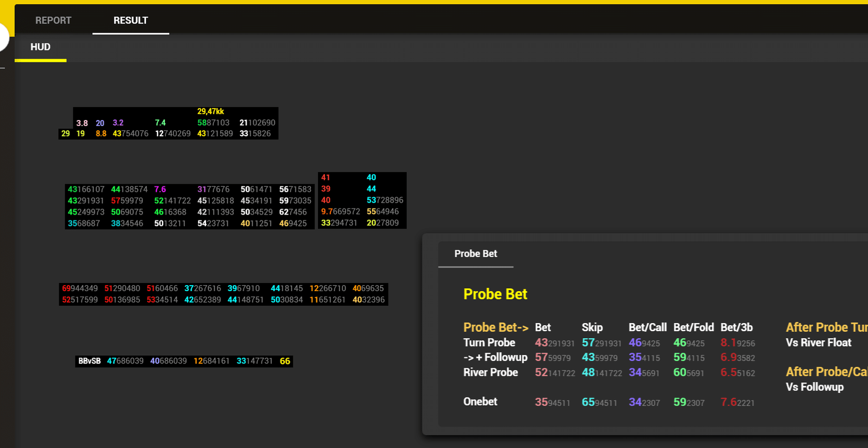Click the 4032396 stat value
This screenshot has width=868, height=448.
click(x=368, y=300)
